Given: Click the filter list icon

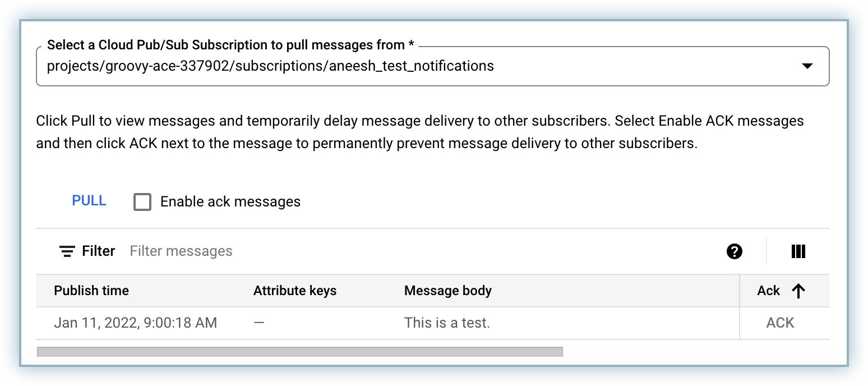Looking at the screenshot, I should pyautogui.click(x=67, y=251).
